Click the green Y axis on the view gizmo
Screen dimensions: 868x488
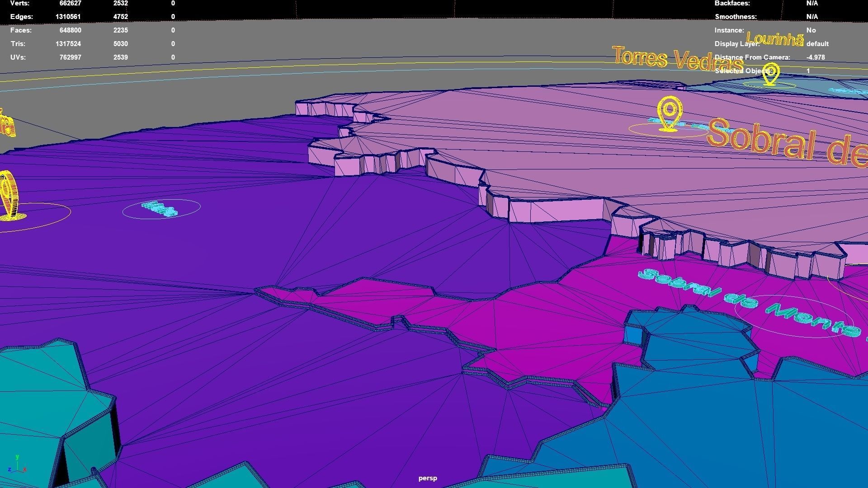[x=17, y=457]
